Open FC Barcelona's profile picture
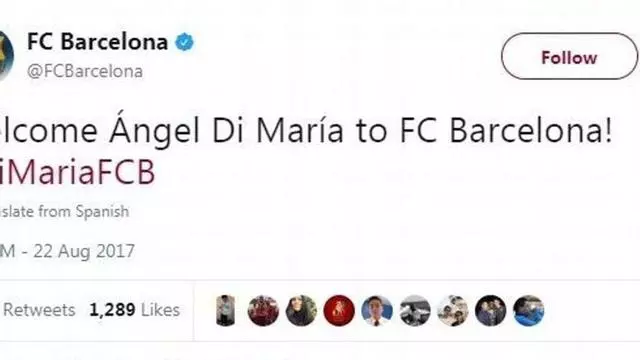 (x=6, y=55)
